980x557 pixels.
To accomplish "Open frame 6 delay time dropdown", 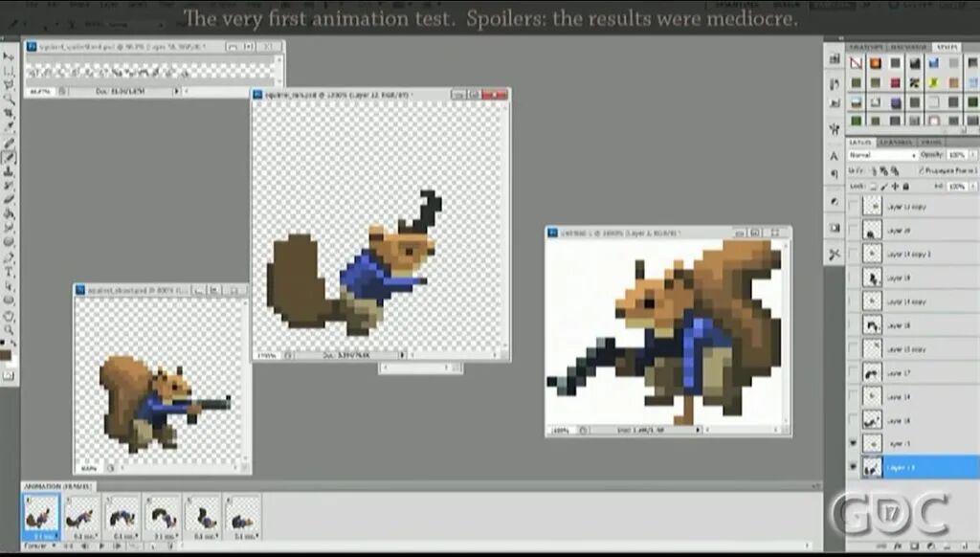I will [x=244, y=536].
